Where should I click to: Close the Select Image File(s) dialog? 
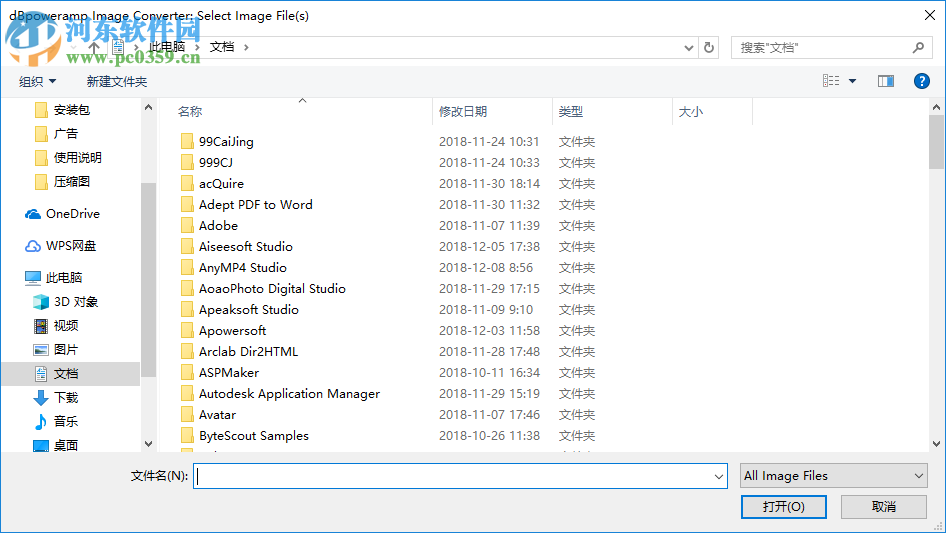click(930, 15)
